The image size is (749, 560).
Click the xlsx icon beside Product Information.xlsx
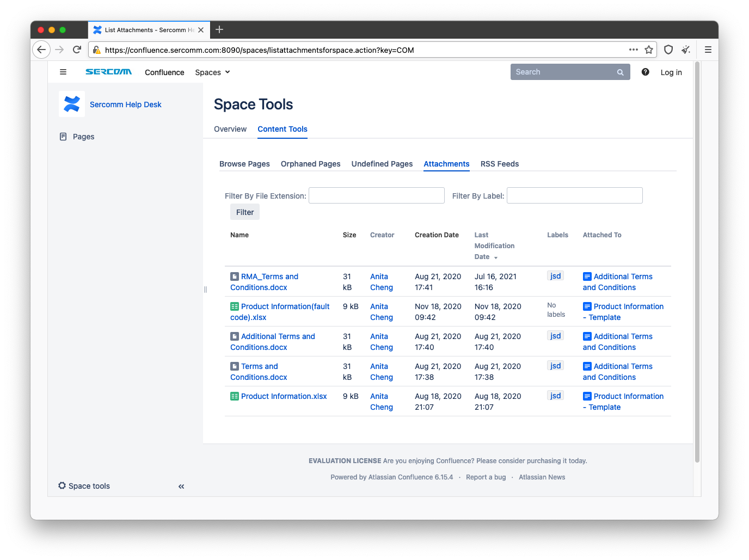[235, 396]
